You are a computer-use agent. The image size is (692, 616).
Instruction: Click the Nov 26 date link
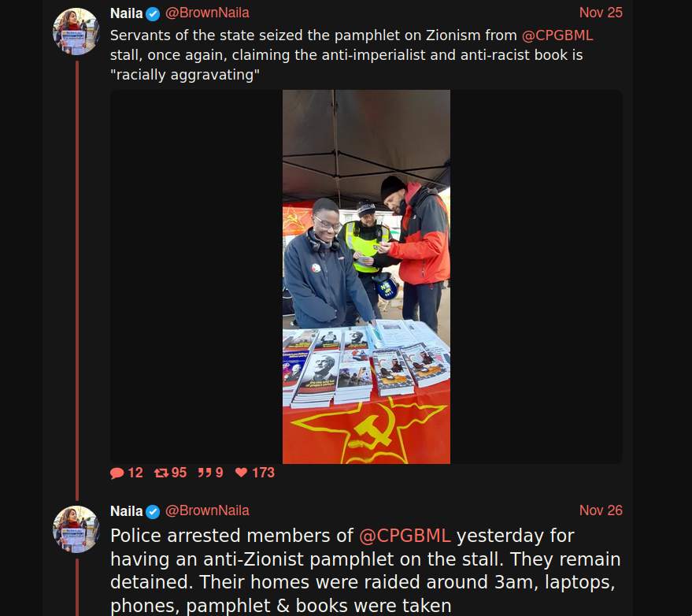[x=601, y=510]
